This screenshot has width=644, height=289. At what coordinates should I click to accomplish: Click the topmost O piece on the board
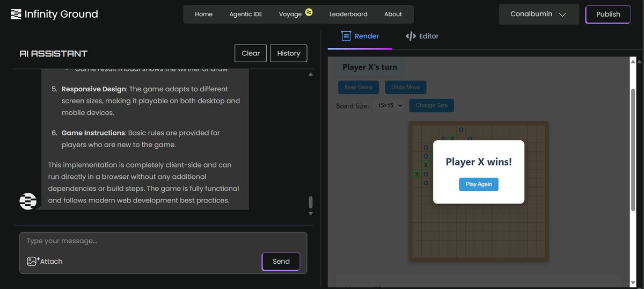point(461,129)
